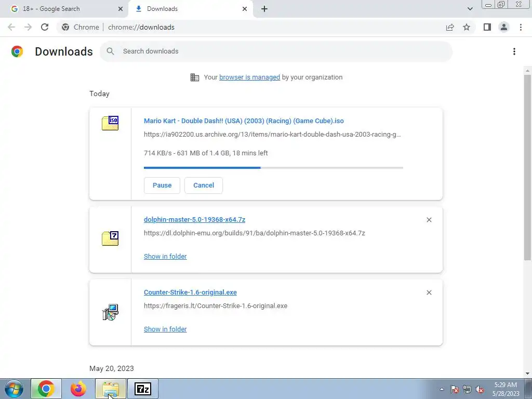Click the May 20, 2023 date heading
Viewport: 532px width, 399px height.
pos(112,368)
